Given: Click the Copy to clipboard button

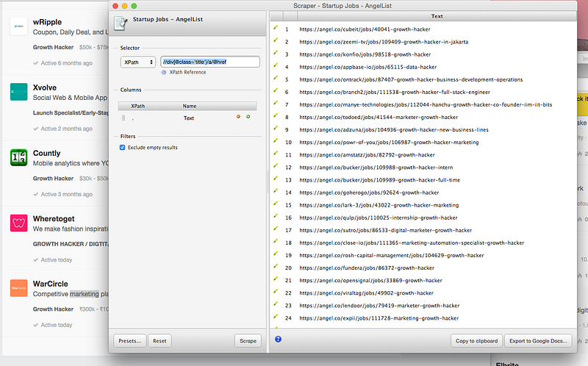Looking at the screenshot, I should pos(476,341).
